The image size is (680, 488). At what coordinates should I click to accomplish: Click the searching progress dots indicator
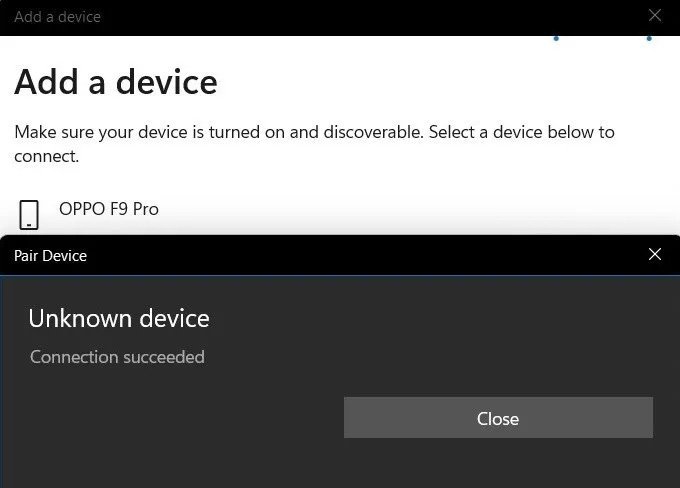pyautogui.click(x=602, y=39)
